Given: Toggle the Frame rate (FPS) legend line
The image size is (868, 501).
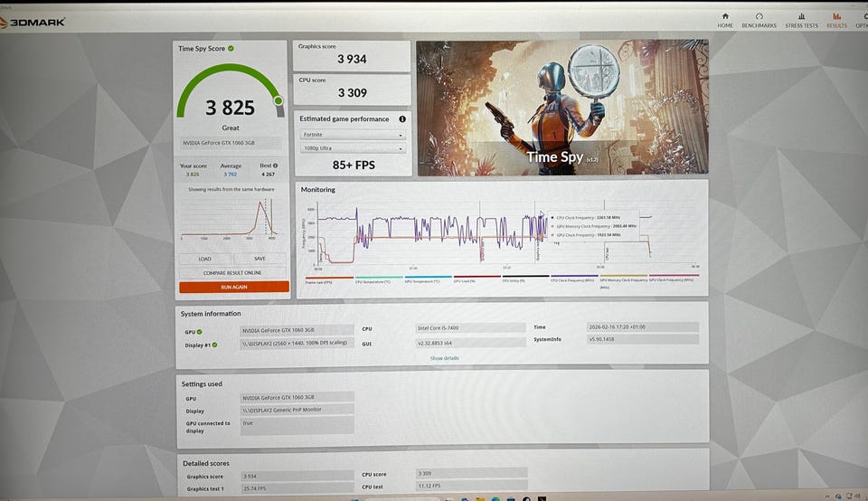Looking at the screenshot, I should point(329,279).
